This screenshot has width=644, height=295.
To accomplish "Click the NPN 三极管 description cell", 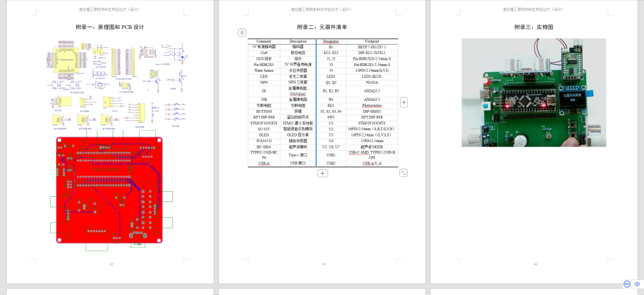I will pos(297,82).
